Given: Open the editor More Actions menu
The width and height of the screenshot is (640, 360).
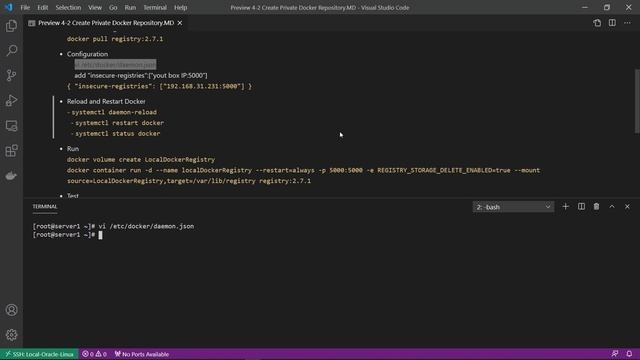Looking at the screenshot, I should tap(627, 23).
